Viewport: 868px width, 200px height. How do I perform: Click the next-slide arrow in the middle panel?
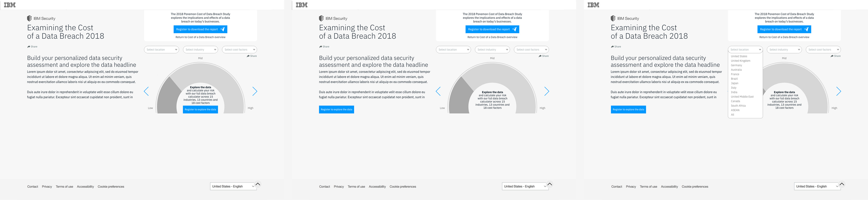pyautogui.click(x=547, y=91)
